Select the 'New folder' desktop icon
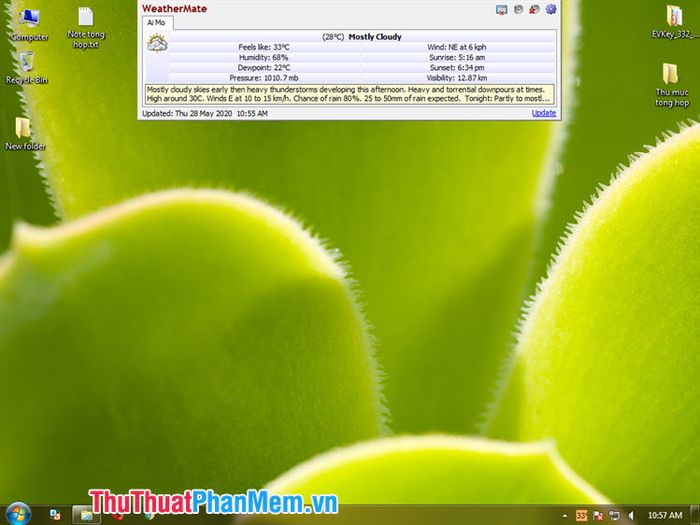This screenshot has height=525, width=700. tap(25, 133)
